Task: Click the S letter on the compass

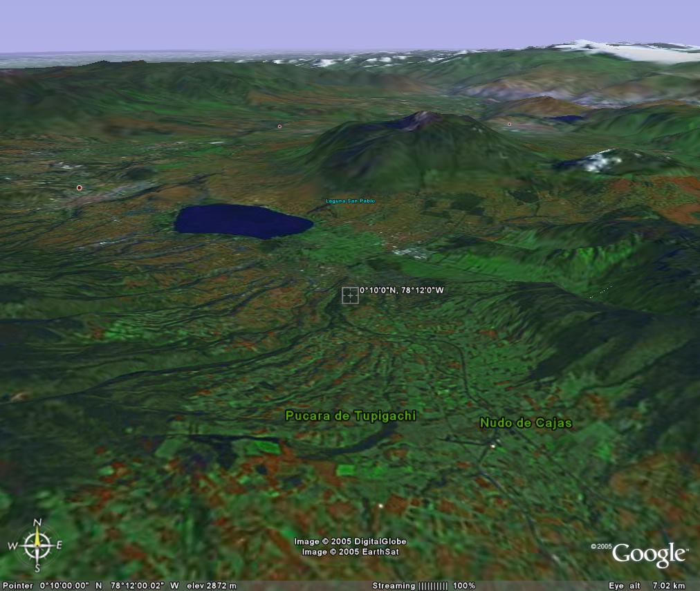Action: [x=38, y=568]
